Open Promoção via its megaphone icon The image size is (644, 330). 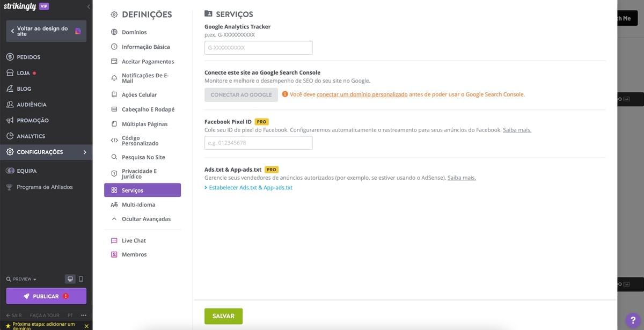(x=9, y=120)
